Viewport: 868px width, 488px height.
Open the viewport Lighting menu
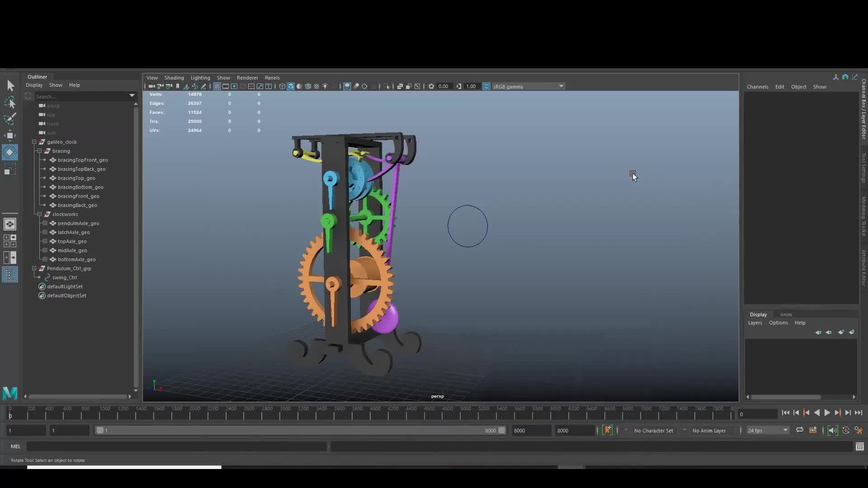(200, 78)
